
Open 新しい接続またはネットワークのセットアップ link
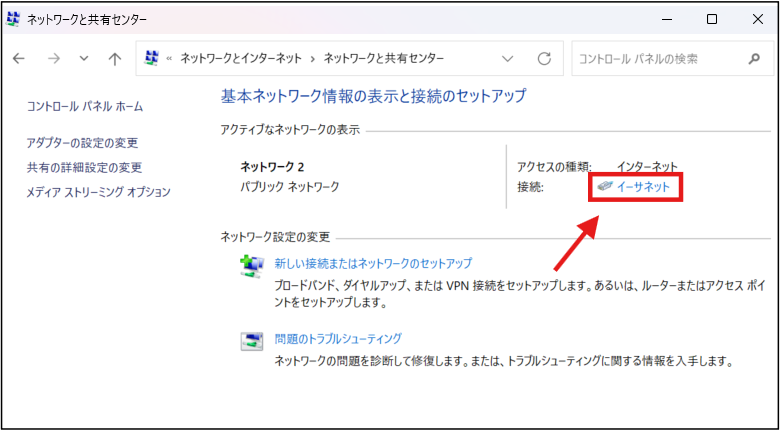coord(373,263)
